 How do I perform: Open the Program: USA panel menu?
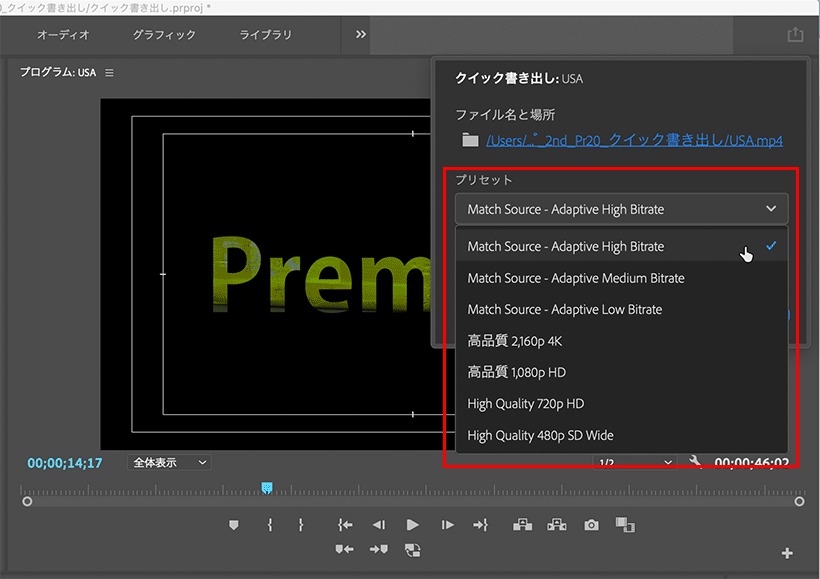pos(109,73)
